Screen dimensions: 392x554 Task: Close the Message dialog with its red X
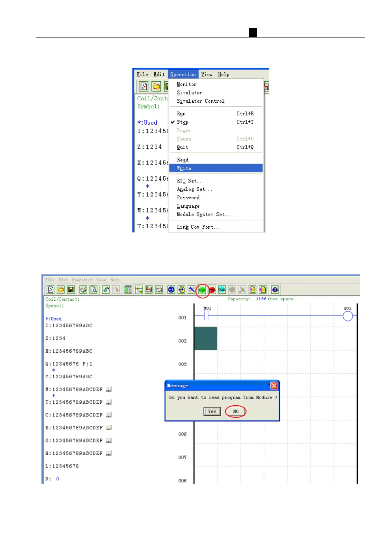click(274, 386)
